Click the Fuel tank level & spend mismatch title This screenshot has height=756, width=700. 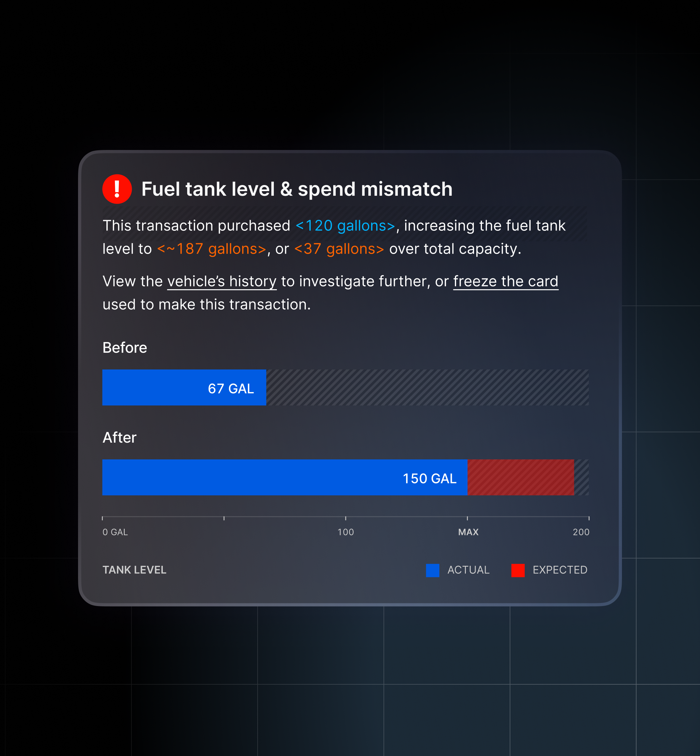[x=297, y=189]
